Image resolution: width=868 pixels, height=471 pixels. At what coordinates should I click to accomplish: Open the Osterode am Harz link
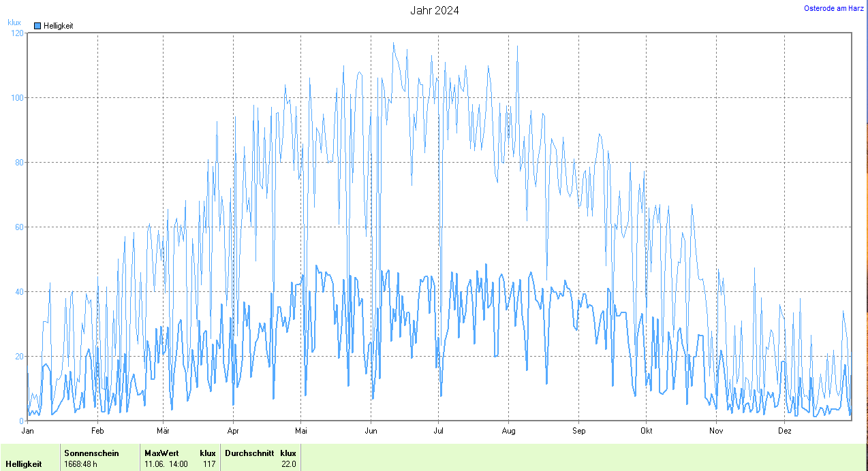point(834,9)
